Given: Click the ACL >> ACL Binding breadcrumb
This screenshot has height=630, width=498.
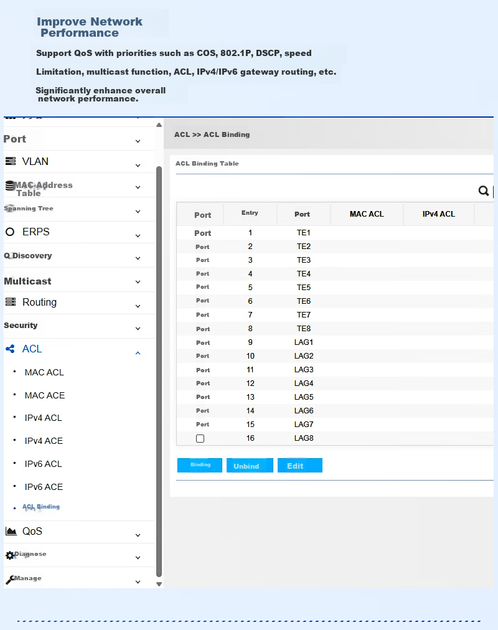Looking at the screenshot, I should point(212,135).
